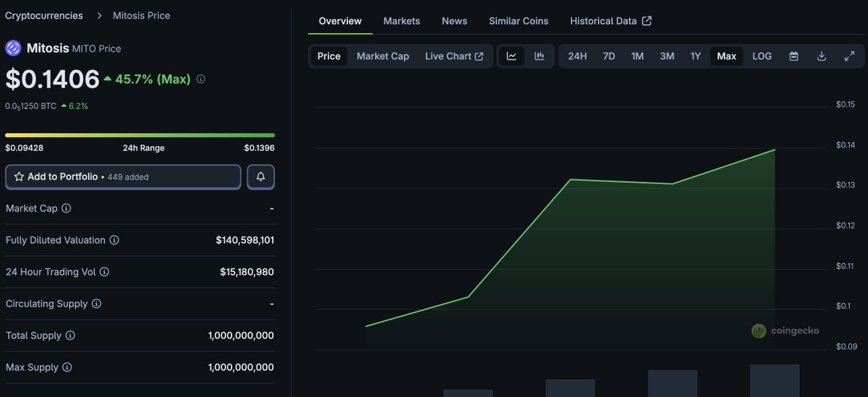868x397 pixels.
Task: Click the Market Cap info icon
Action: [66, 208]
